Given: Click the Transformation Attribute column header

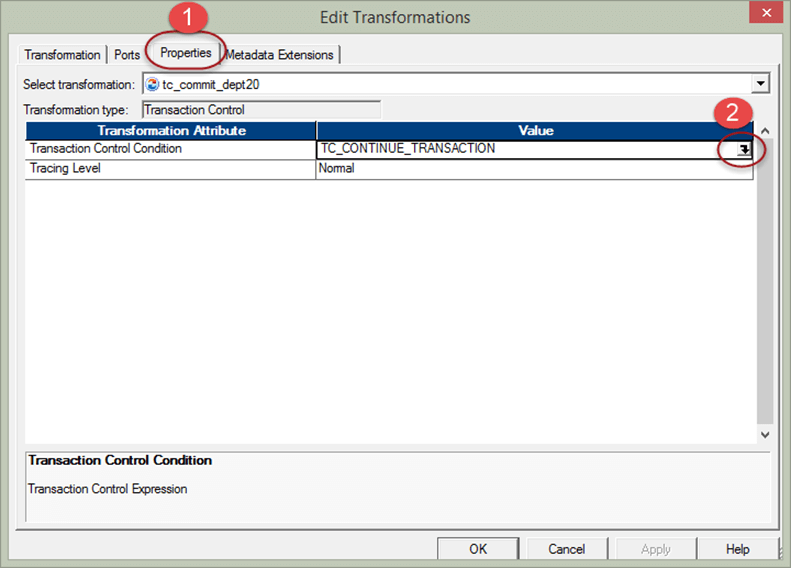Looking at the screenshot, I should click(171, 131).
